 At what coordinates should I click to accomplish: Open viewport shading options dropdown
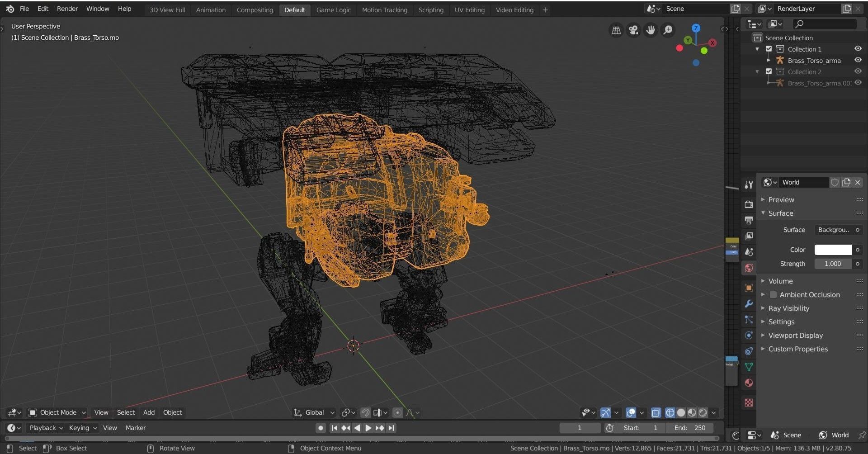(713, 412)
